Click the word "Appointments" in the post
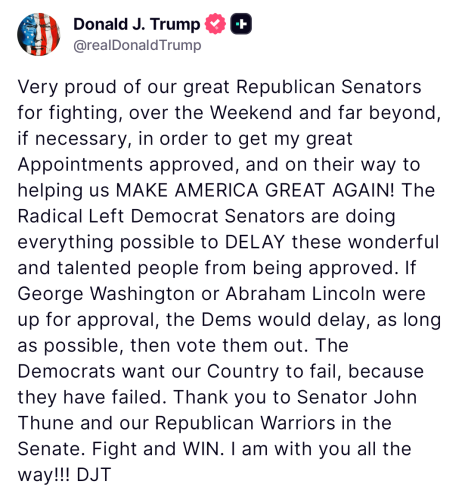 (x=80, y=165)
